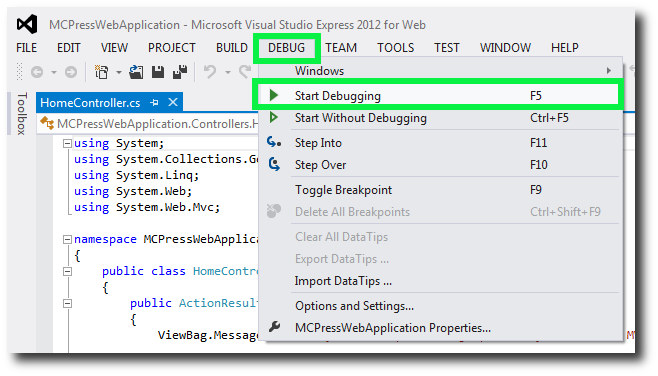Click the Visual Studio logo icon
Image resolution: width=658 pixels, height=376 pixels.
point(27,24)
